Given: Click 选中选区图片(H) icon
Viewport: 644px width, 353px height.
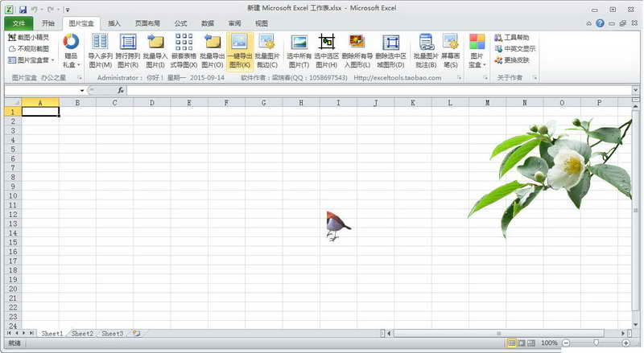Looking at the screenshot, I should pyautogui.click(x=327, y=51).
